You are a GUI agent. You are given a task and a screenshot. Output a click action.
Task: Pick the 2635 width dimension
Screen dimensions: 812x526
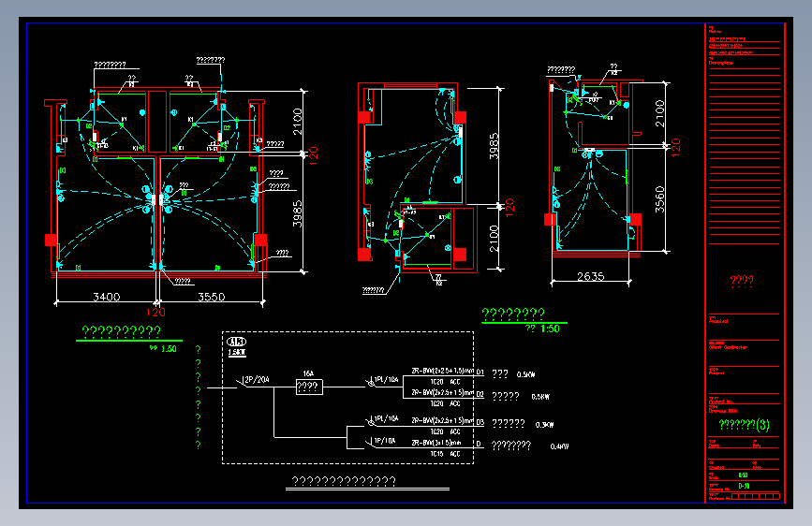pyautogui.click(x=591, y=276)
